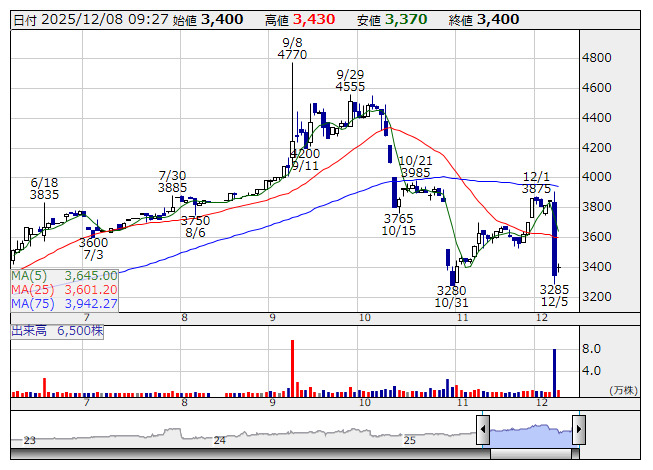Click the left range handle arrow
653x470 pixels.
tap(483, 429)
